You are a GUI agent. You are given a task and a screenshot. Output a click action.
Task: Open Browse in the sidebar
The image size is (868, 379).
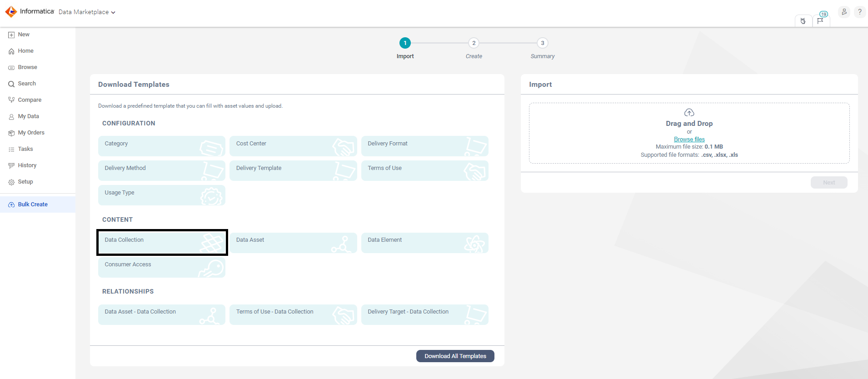(38, 67)
